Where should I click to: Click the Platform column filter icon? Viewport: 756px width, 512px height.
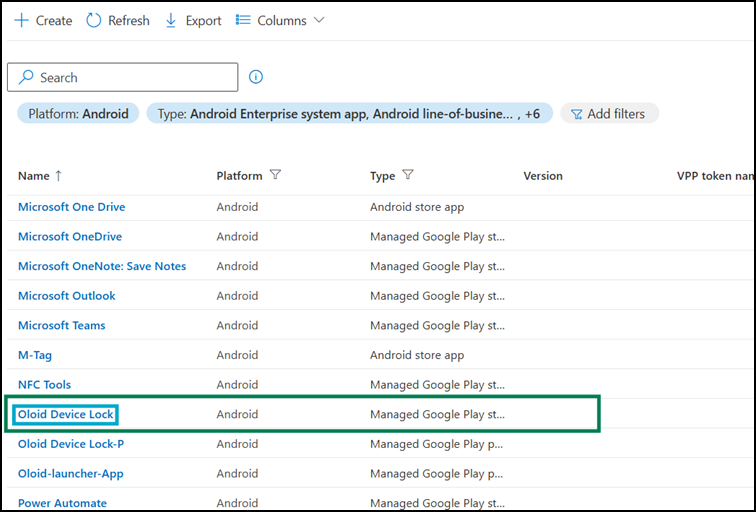point(275,175)
